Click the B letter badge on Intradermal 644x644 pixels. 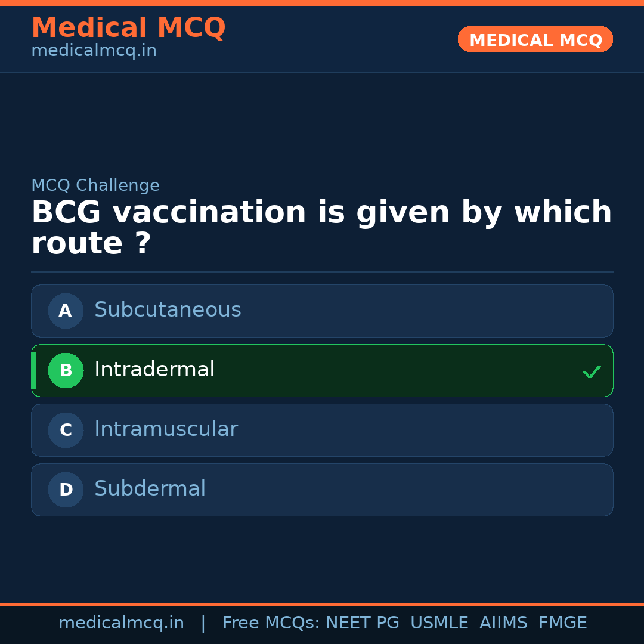coord(66,370)
